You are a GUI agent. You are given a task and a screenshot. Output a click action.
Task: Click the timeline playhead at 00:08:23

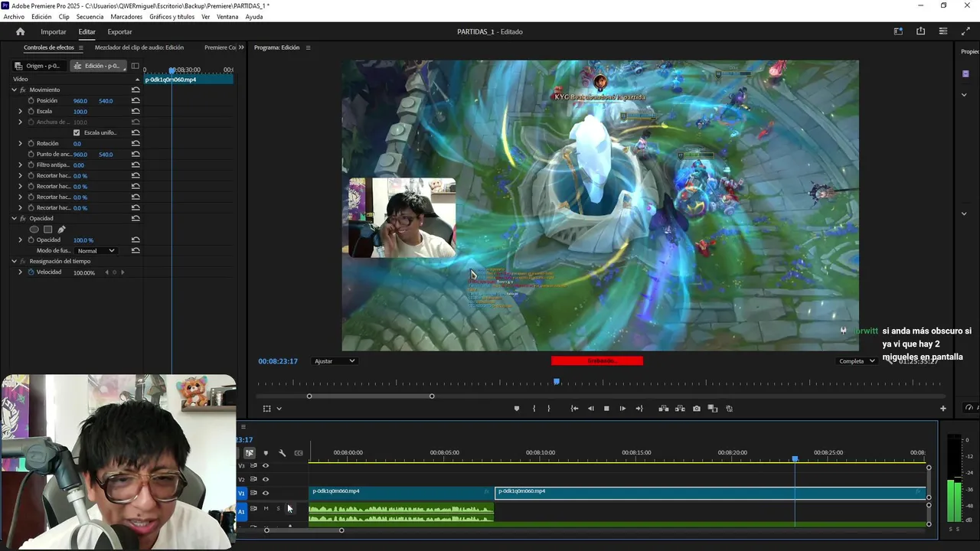(795, 458)
